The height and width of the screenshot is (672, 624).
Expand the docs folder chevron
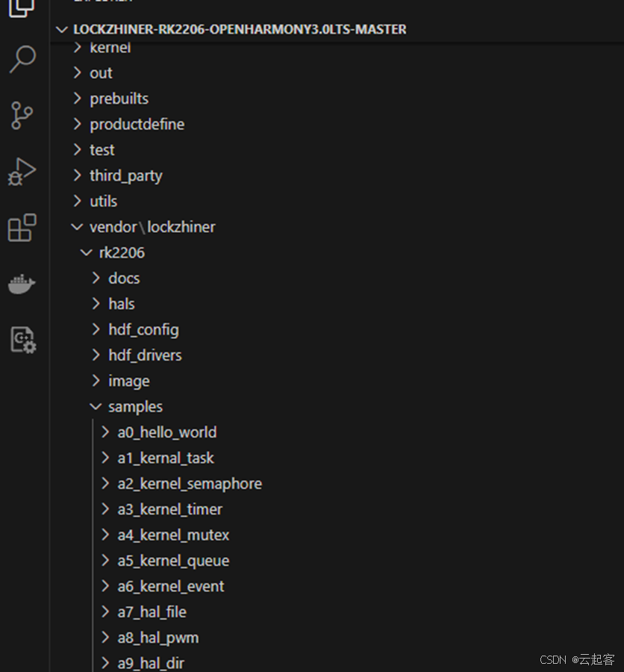[96, 279]
